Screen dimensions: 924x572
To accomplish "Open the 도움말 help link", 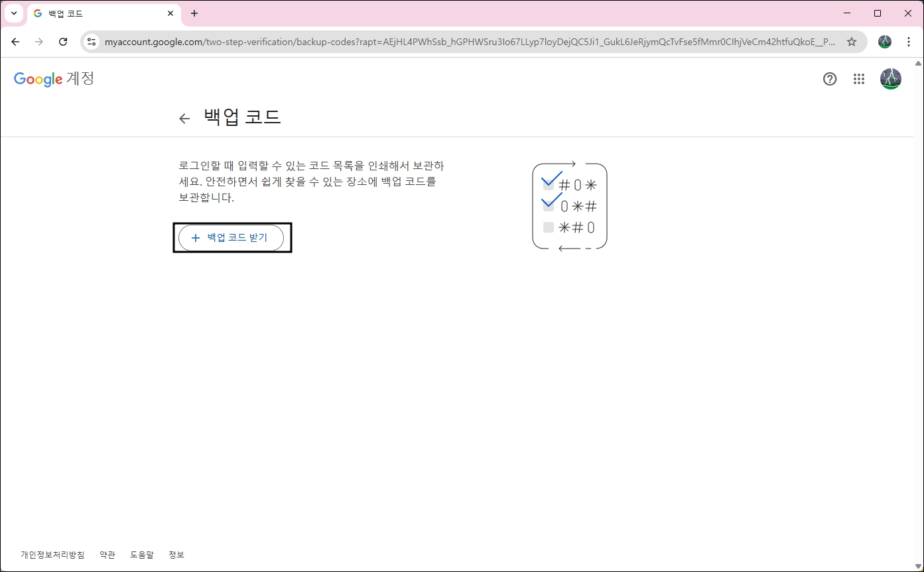I will click(x=141, y=555).
